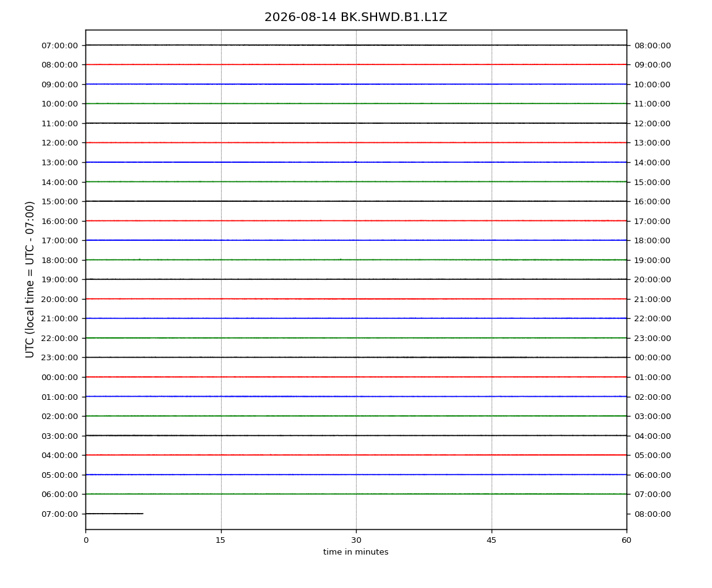
Task: Click the right-side 00:00:00 end-time label
Action: [x=653, y=358]
